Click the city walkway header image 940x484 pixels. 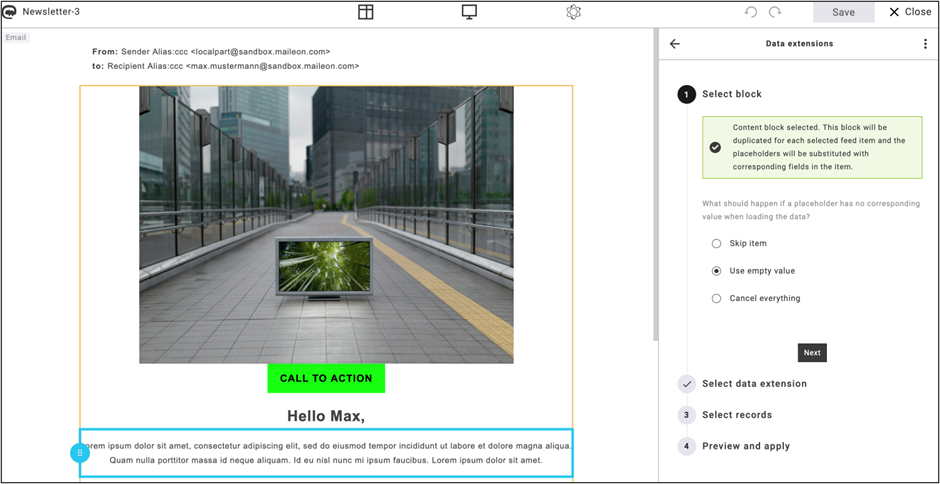(x=326, y=225)
